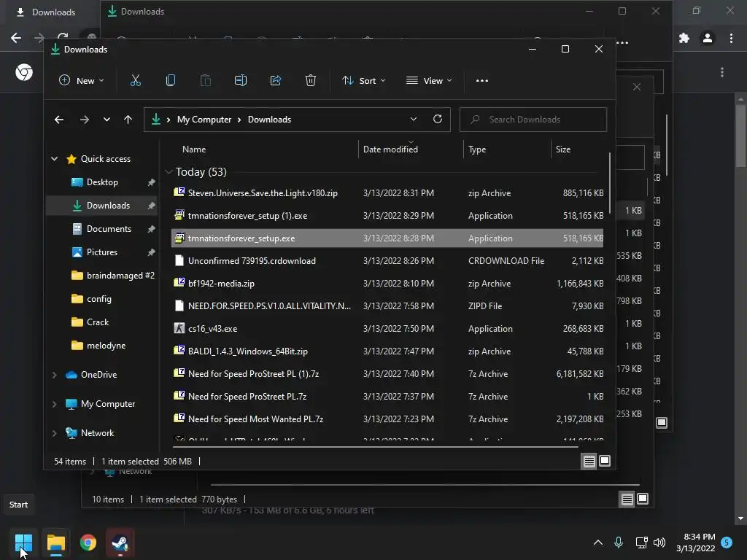This screenshot has width=747, height=560.
Task: Click the Rename icon in toolbar
Action: (241, 80)
